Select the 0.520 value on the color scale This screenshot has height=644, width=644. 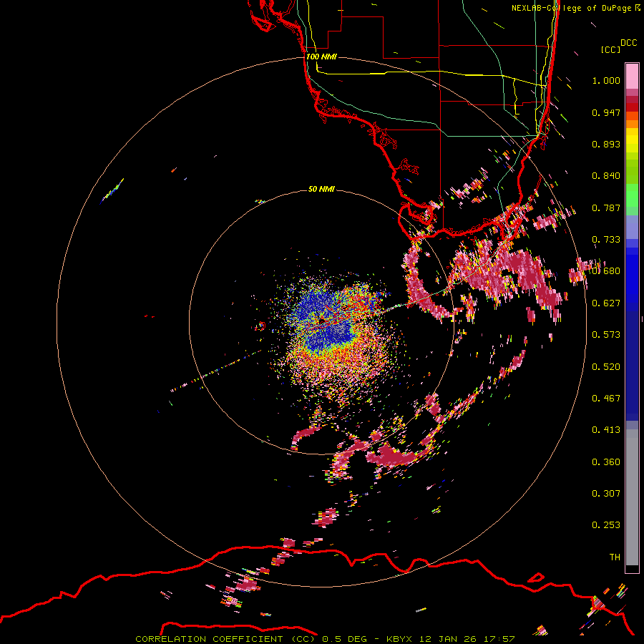point(606,367)
